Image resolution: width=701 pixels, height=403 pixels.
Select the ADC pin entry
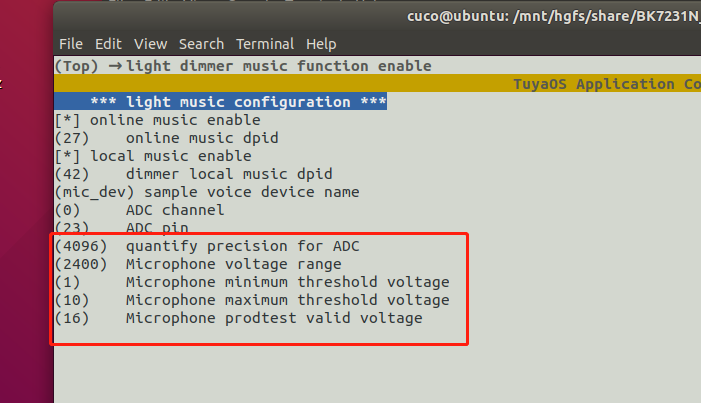tap(122, 228)
